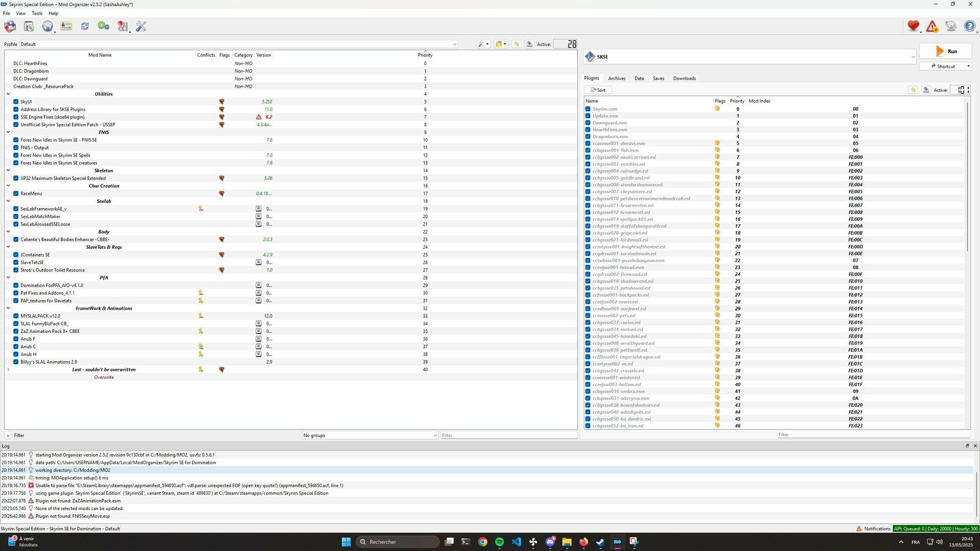
Task: Click the mod list Filter text field
Action: [508, 435]
